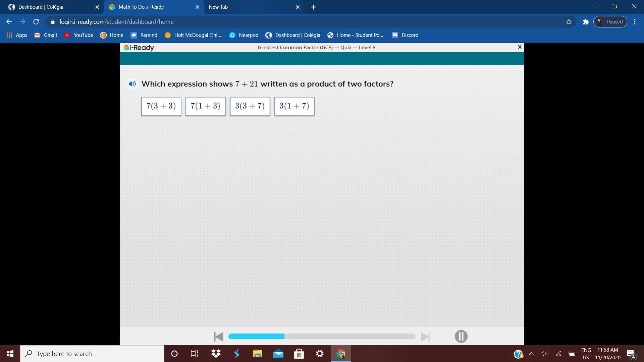644x362 pixels.
Task: Open a new browser tab
Action: point(313,7)
